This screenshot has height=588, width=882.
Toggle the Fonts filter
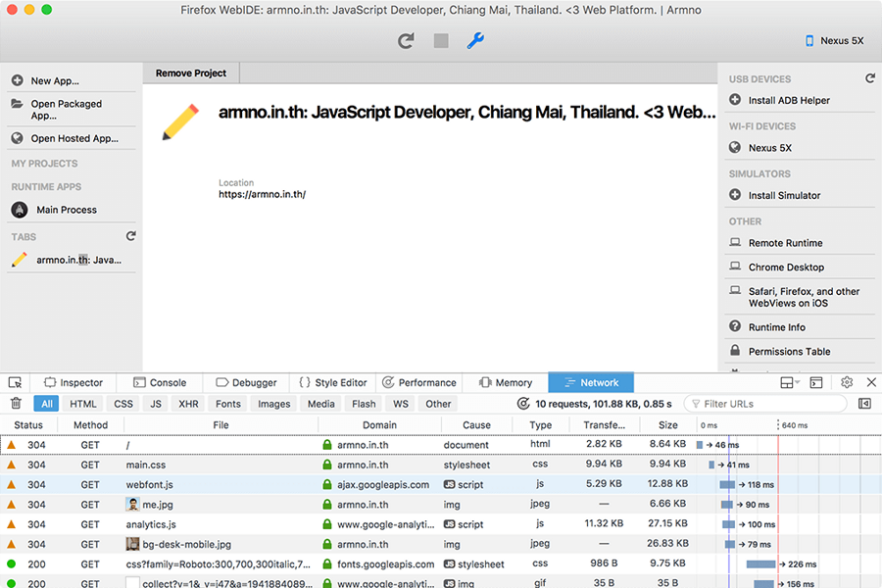[x=227, y=404]
